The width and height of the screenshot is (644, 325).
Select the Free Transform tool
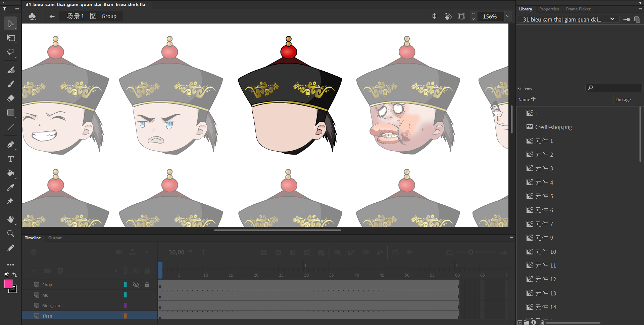pos(11,38)
